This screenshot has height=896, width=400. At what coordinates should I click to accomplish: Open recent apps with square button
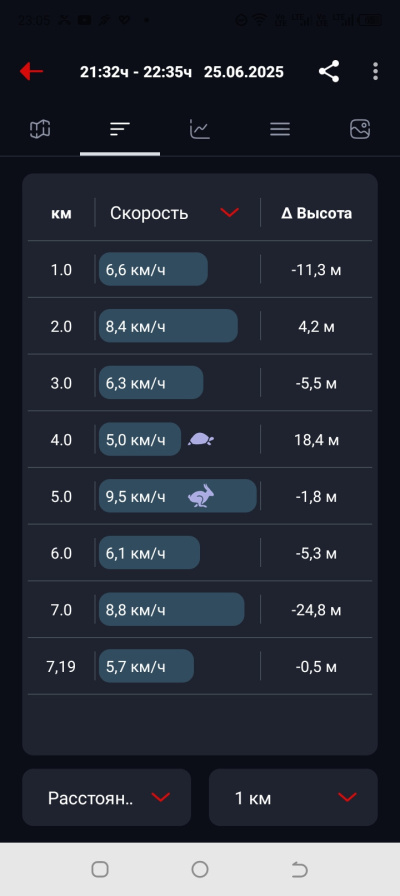[100, 869]
